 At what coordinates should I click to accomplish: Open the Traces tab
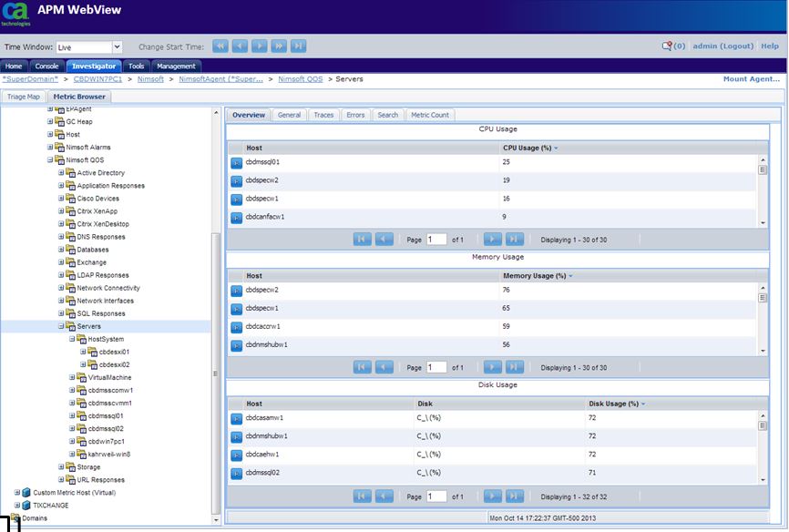(323, 115)
